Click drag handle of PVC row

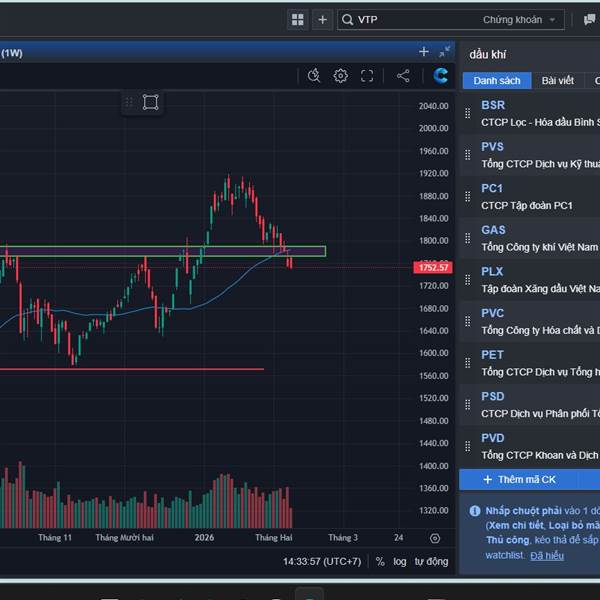click(x=468, y=321)
